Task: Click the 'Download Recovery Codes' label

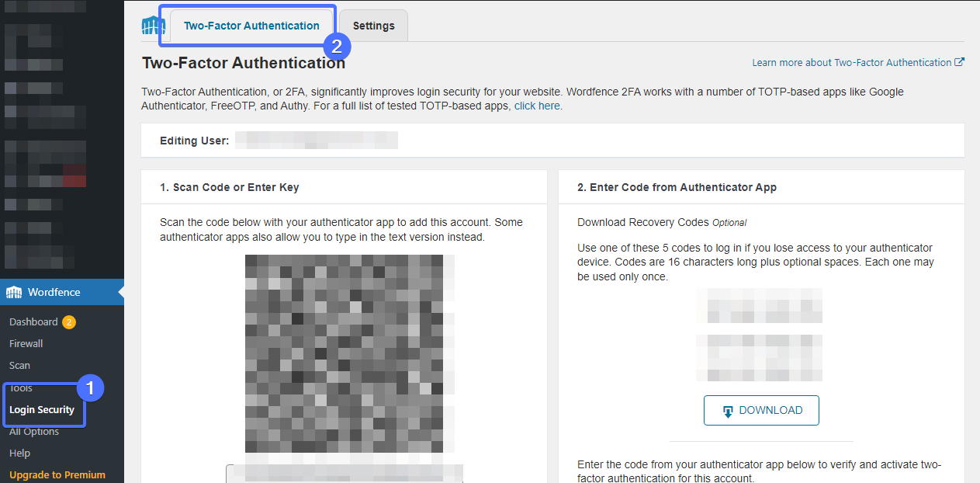Action: (643, 222)
